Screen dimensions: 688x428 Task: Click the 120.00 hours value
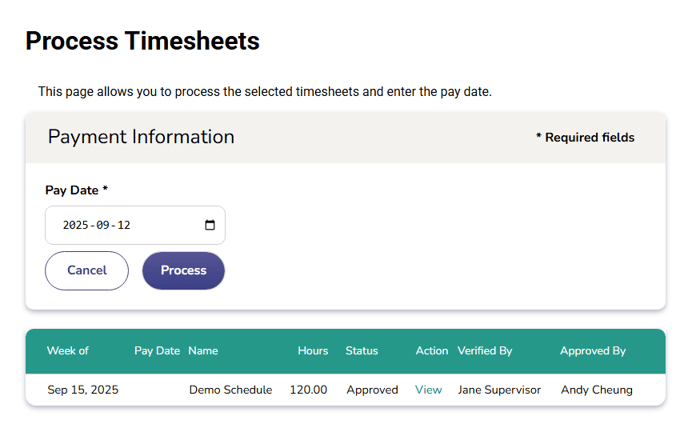(308, 390)
